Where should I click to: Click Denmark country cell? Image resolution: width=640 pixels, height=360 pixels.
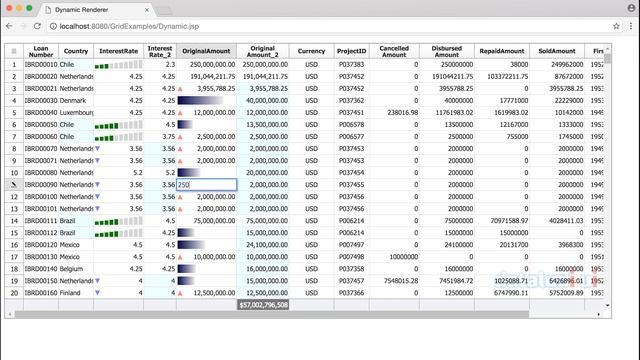[x=76, y=100]
